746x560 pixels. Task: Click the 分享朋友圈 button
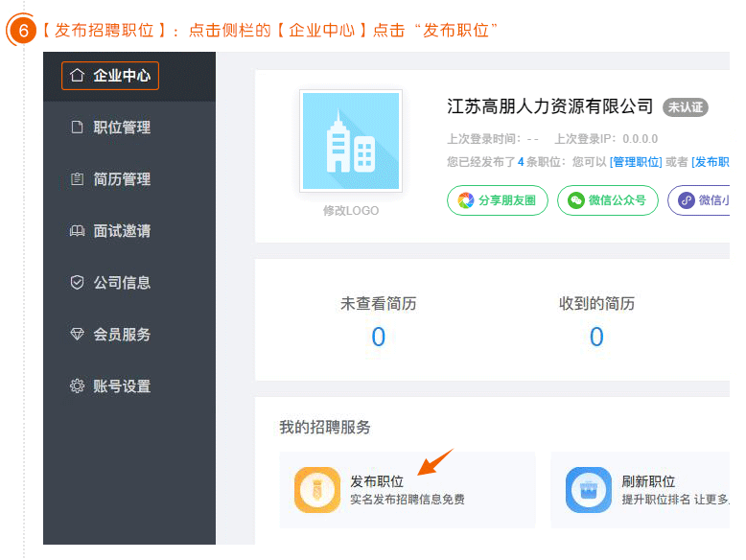coord(498,200)
